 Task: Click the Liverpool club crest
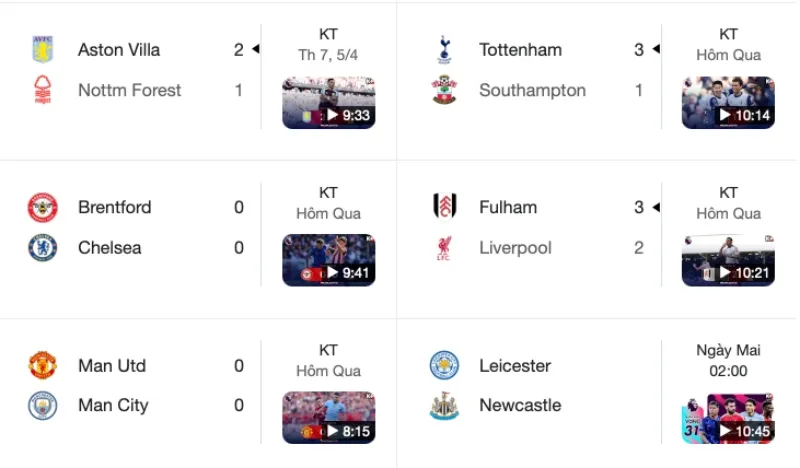[444, 248]
